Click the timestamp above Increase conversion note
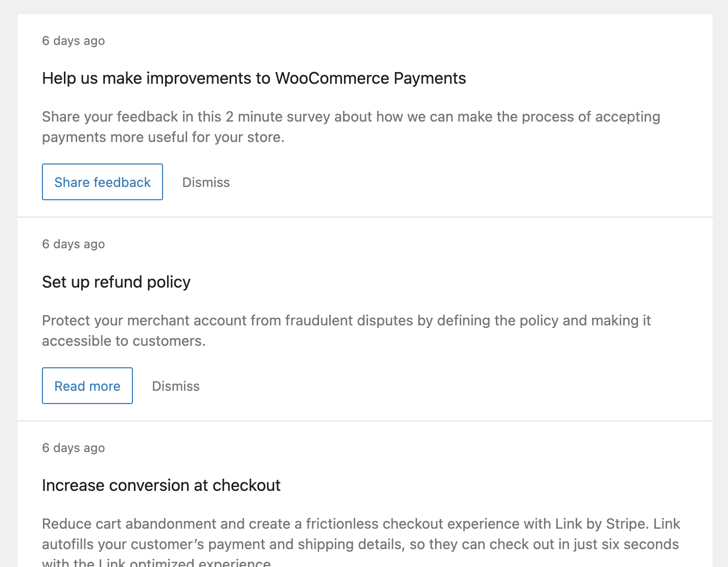 pyautogui.click(x=74, y=448)
